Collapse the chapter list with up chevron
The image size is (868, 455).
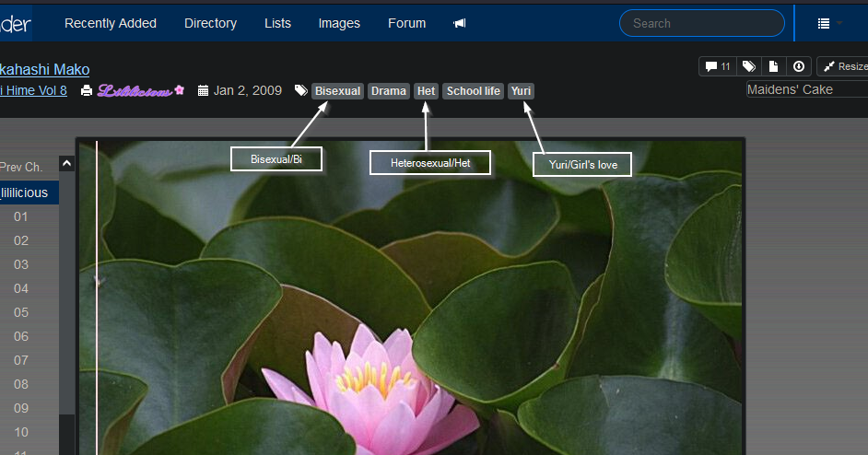[x=66, y=164]
